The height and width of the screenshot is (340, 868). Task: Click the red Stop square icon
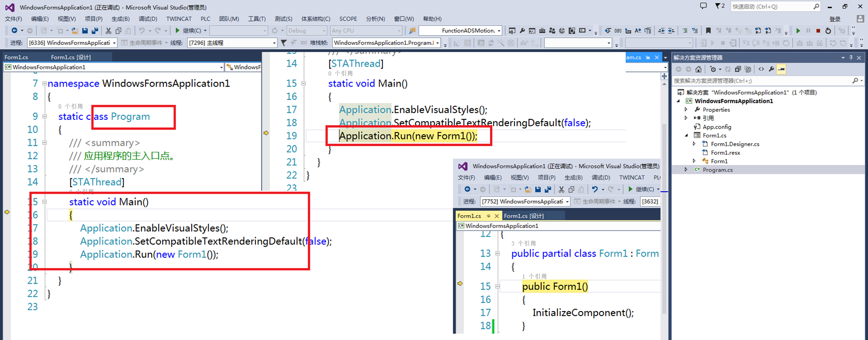tap(818, 31)
